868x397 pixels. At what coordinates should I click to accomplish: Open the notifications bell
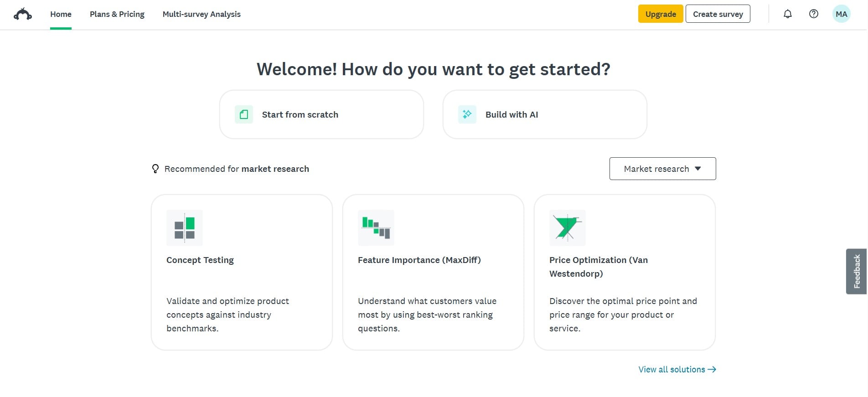click(788, 14)
